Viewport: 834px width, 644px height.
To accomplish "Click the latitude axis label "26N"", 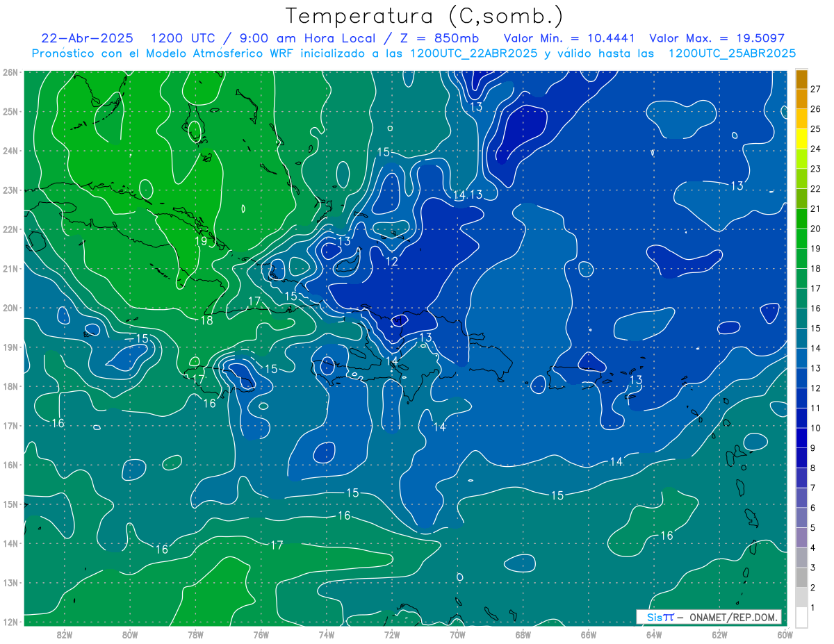I will pyautogui.click(x=10, y=72).
